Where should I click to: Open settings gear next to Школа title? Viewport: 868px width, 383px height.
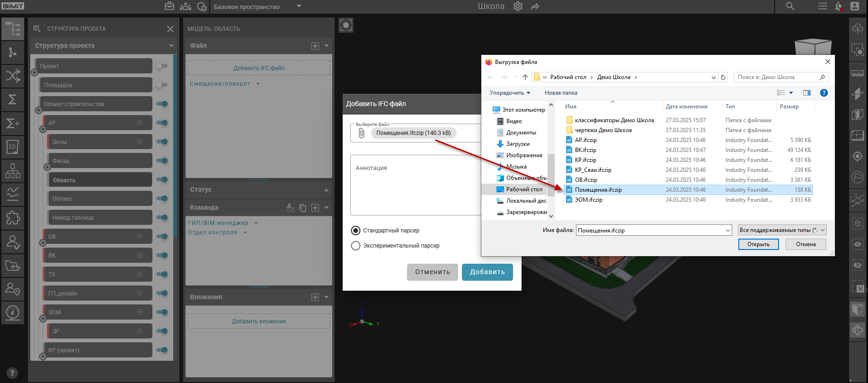pos(518,7)
